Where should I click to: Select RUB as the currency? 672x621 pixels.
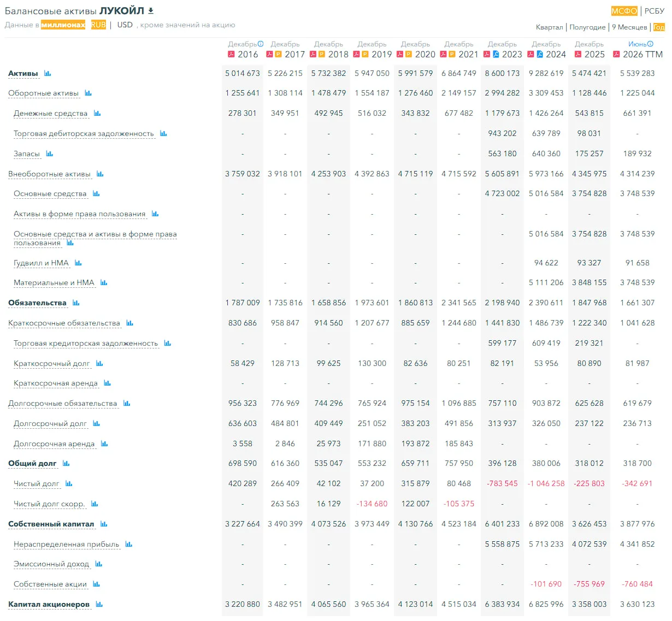[x=98, y=25]
